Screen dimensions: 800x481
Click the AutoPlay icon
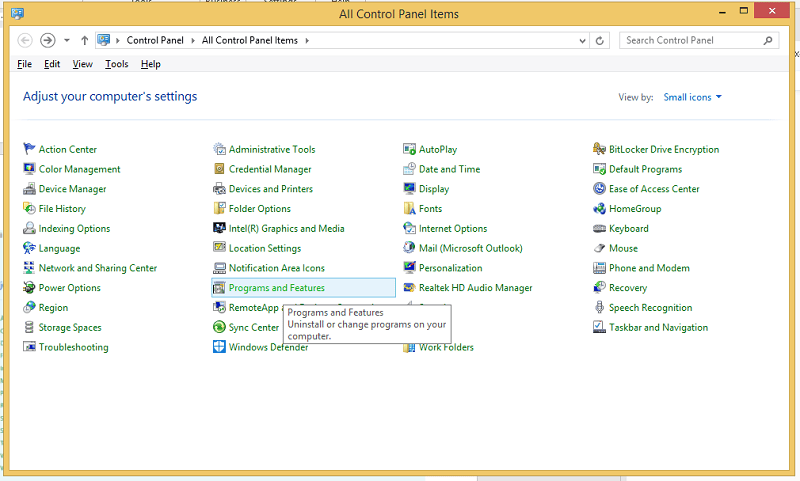coord(409,149)
